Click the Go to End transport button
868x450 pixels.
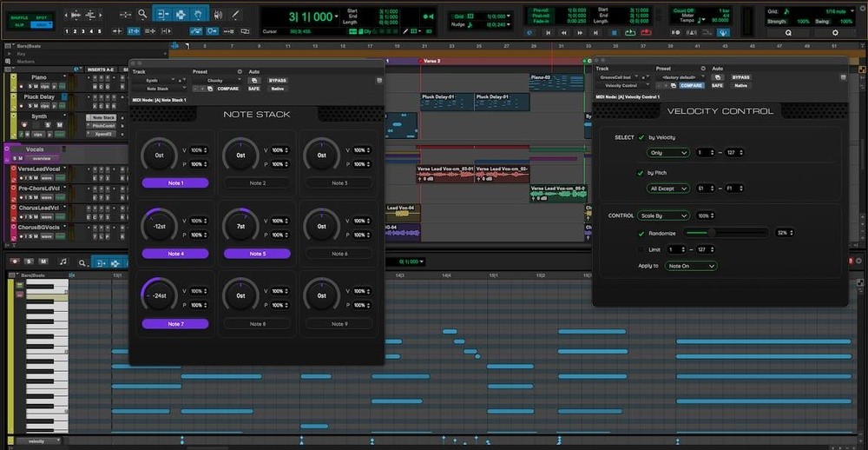(x=595, y=33)
